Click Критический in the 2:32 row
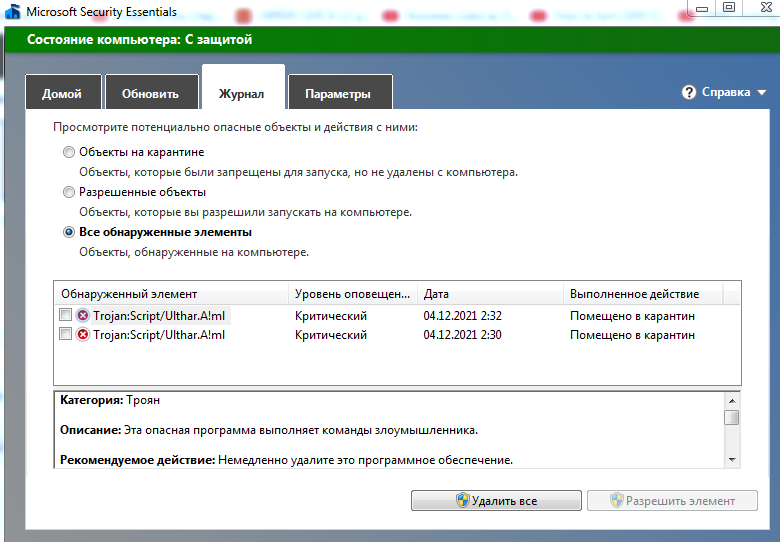 [331, 316]
